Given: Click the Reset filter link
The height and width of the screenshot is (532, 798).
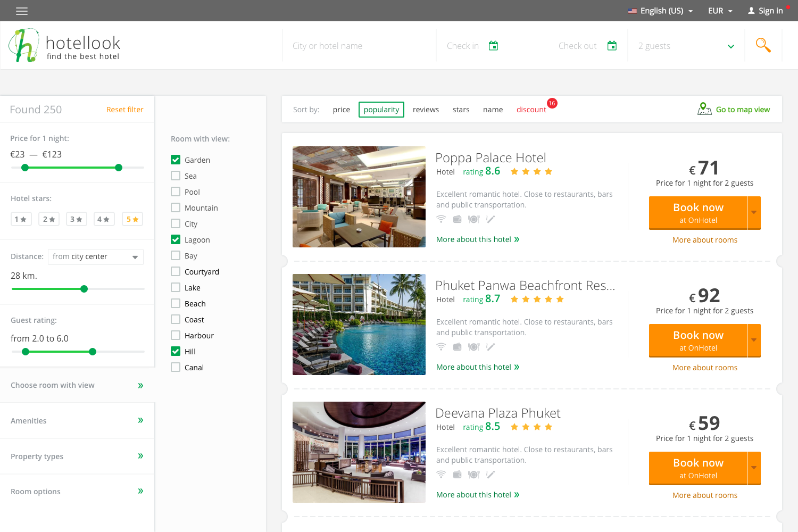Looking at the screenshot, I should click(124, 110).
